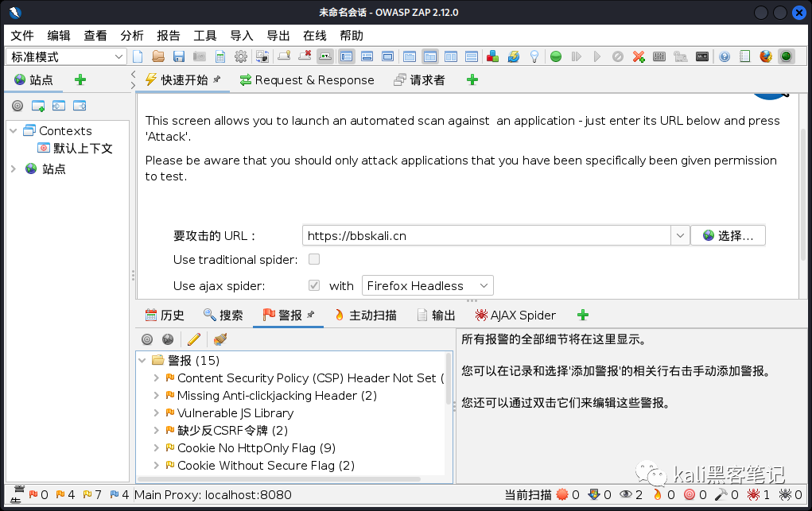
Task: Click the green radar HUD icon
Action: coord(786,56)
